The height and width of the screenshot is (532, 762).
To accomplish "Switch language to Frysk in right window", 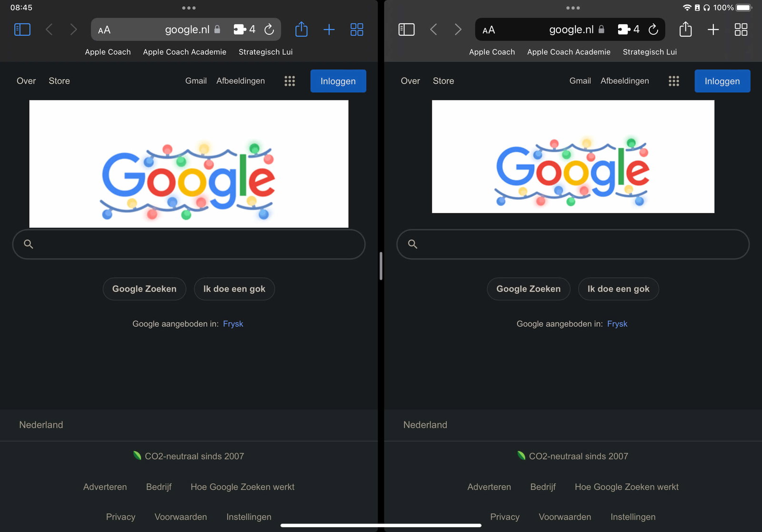I will click(617, 324).
